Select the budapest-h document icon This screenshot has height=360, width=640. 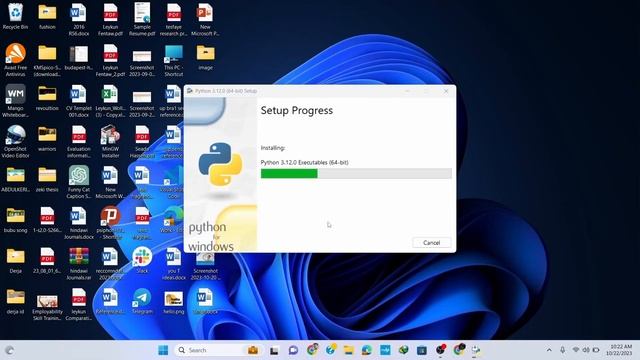[x=79, y=57]
